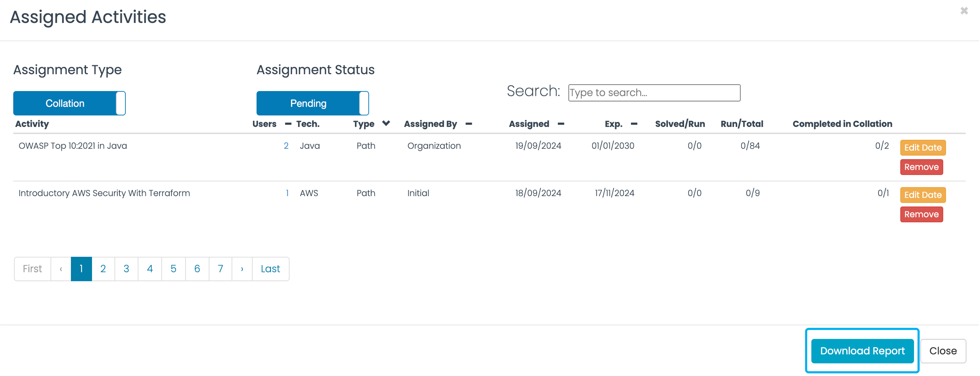The height and width of the screenshot is (376, 980).
Task: Select pagination page 5
Action: tap(174, 269)
